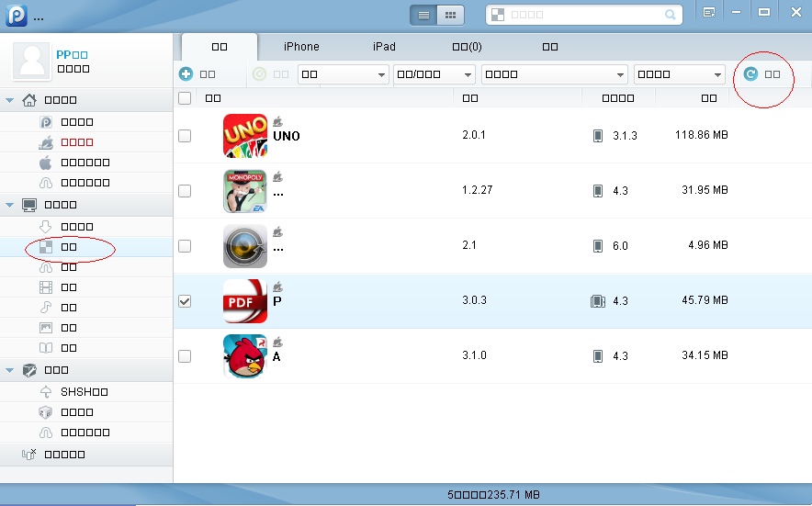Open the Cydia box tool item
The image size is (812, 506).
86,411
